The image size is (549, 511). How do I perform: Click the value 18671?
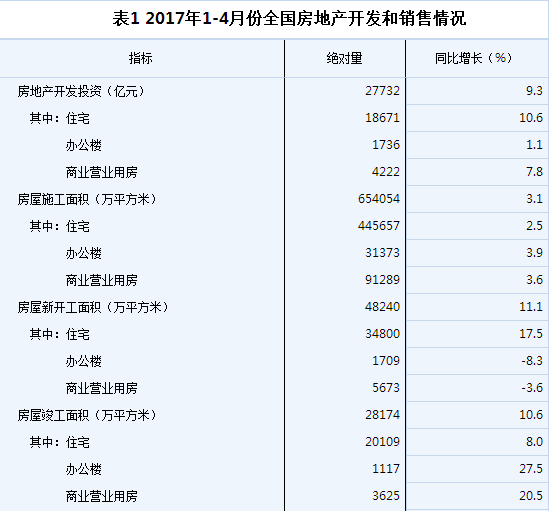(382, 118)
